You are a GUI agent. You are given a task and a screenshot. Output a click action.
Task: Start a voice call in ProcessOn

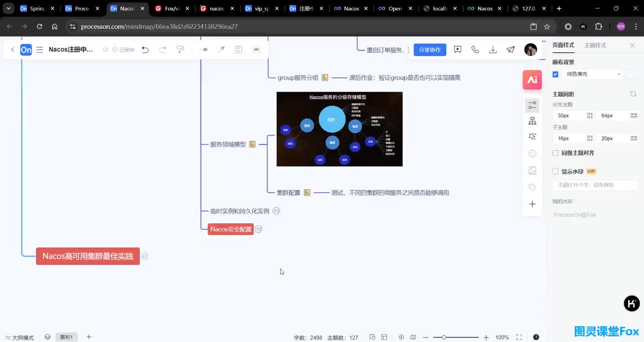point(475,50)
